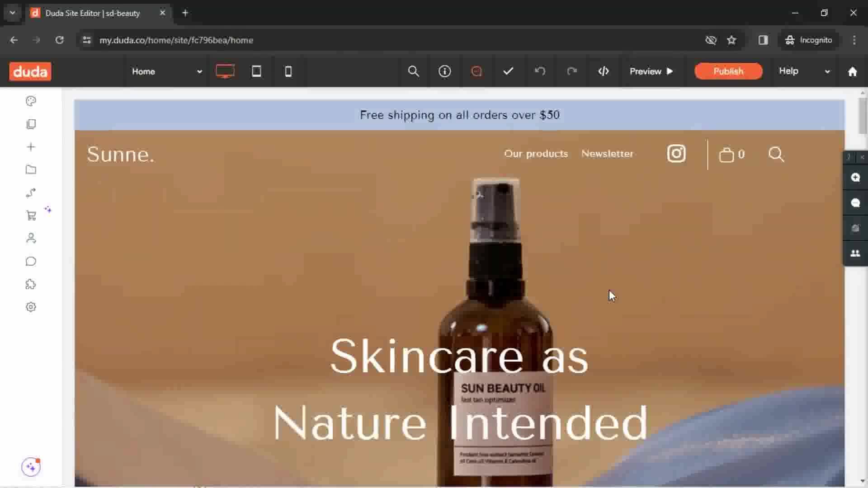Bookmark this page with star
868x488 pixels.
(x=731, y=40)
